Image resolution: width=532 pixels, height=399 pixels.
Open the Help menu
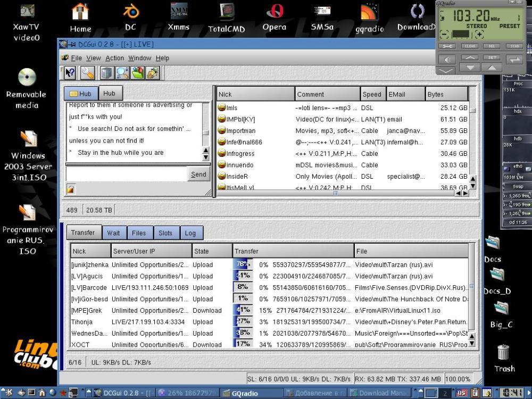pyautogui.click(x=162, y=58)
